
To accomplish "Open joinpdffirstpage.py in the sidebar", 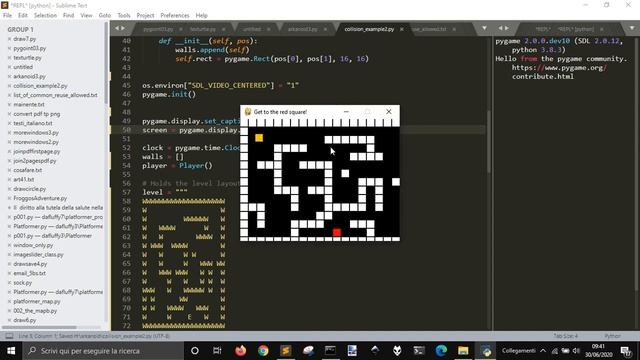I will pyautogui.click(x=37, y=151).
